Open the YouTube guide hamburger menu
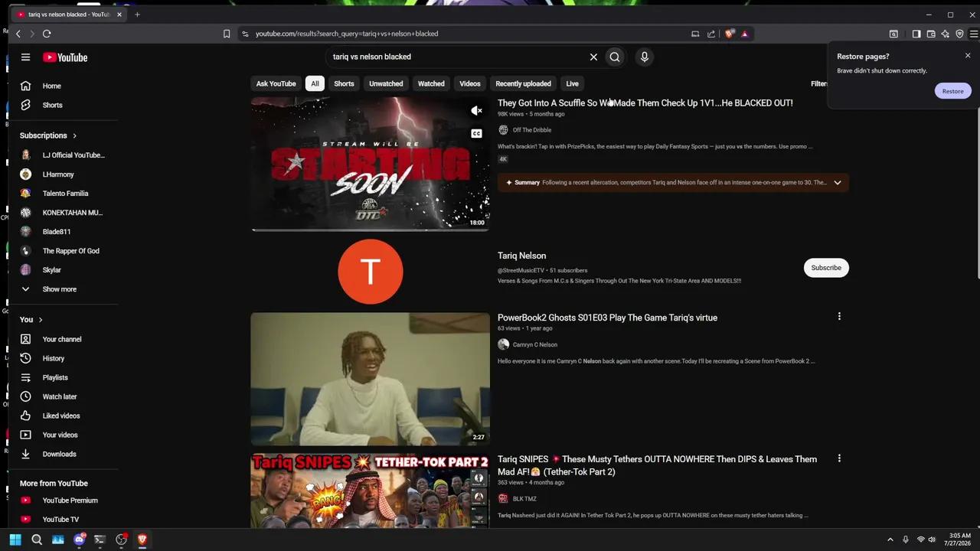The width and height of the screenshot is (980, 551). tap(25, 57)
